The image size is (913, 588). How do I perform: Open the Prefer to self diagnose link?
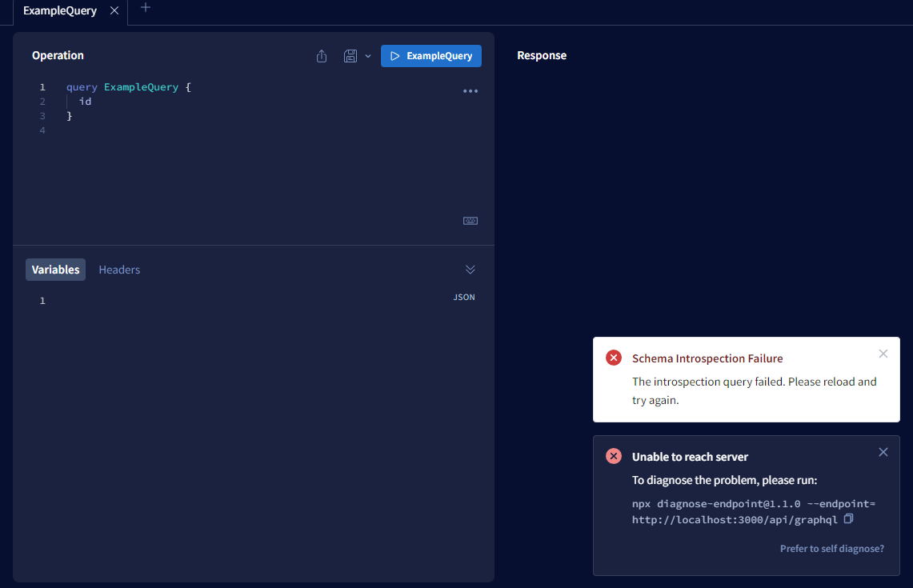click(832, 548)
